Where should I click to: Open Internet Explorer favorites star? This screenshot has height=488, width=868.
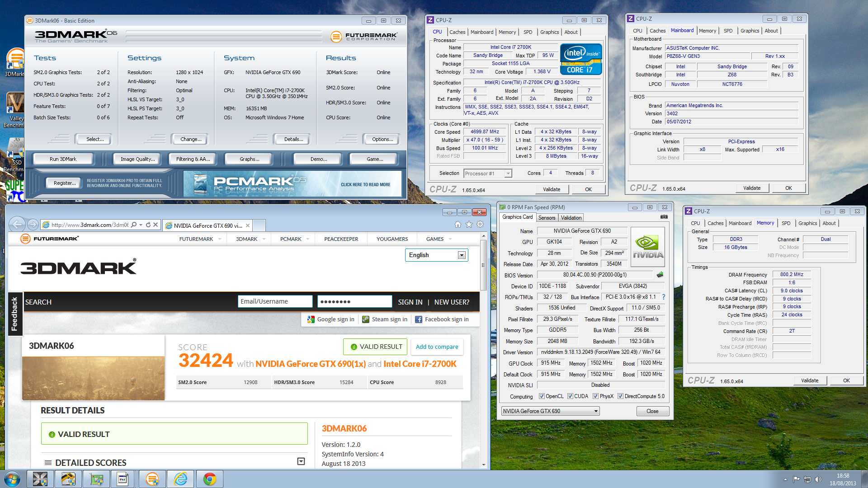pyautogui.click(x=469, y=225)
